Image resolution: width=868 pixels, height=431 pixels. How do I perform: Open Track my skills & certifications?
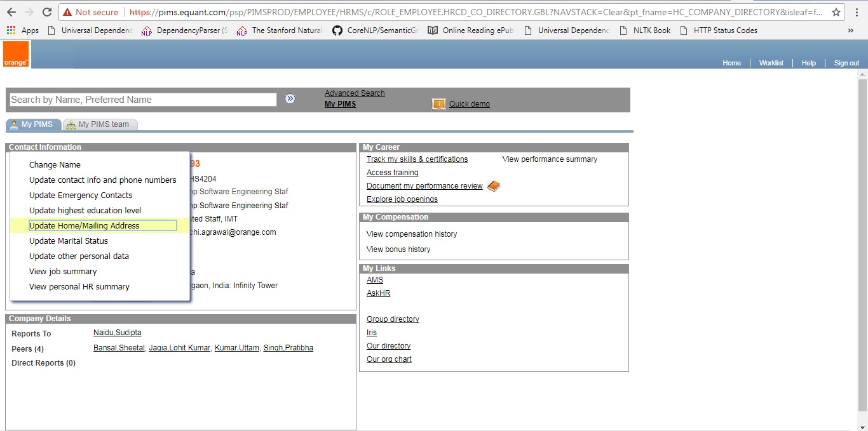click(417, 159)
